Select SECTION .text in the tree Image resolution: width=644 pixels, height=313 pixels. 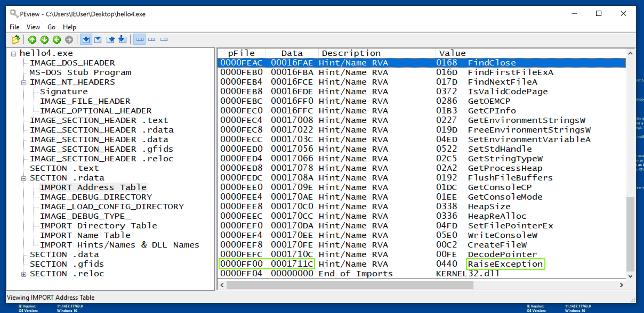click(64, 168)
